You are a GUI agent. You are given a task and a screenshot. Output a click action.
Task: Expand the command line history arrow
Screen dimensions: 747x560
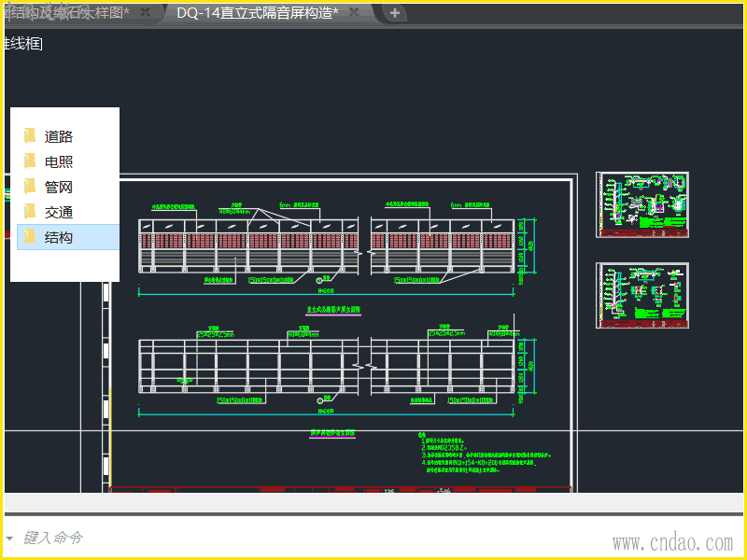9,539
